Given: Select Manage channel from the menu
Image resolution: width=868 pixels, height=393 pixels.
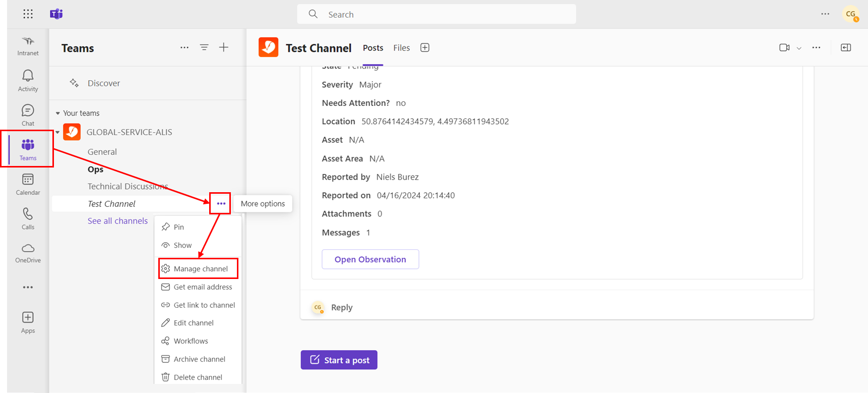Looking at the screenshot, I should [200, 269].
